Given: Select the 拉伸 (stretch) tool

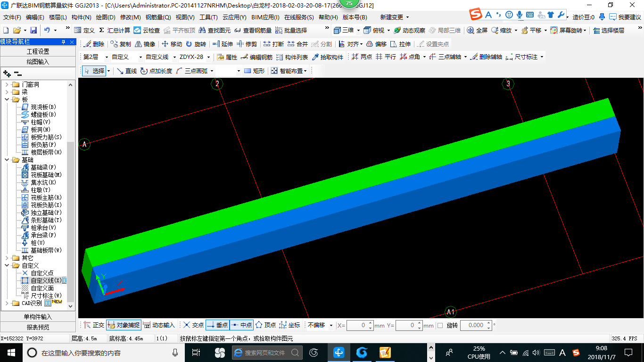Looking at the screenshot, I should point(400,44).
